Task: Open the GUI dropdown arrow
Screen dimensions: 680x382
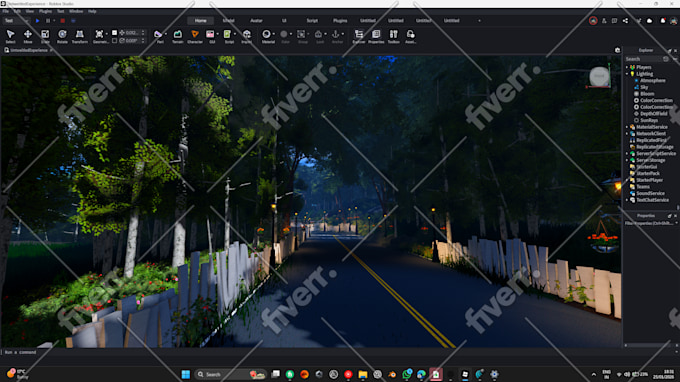Action: tap(217, 34)
